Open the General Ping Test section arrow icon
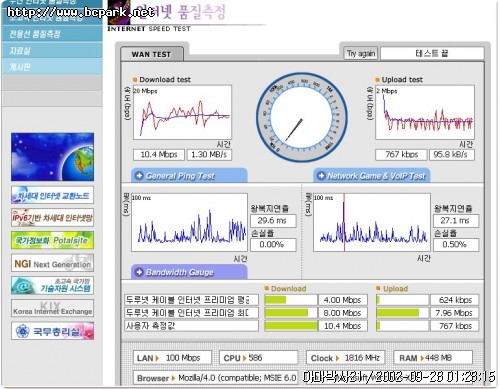Viewport: 500px width, 389px height. point(139,175)
